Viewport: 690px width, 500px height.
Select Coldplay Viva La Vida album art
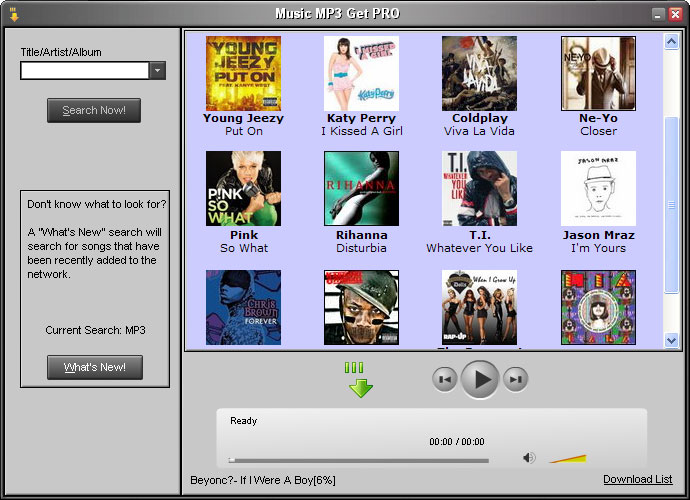coord(479,73)
